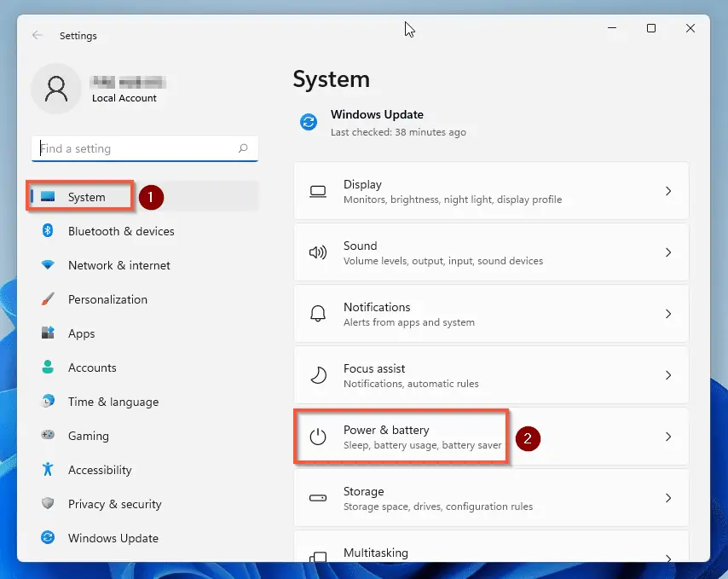This screenshot has width=728, height=579.
Task: Click the Accounts person icon in sidebar
Action: coord(48,368)
